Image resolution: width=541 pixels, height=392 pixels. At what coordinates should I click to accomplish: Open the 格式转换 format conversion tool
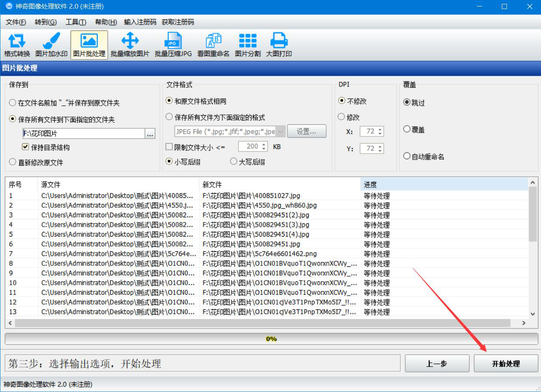[x=17, y=45]
